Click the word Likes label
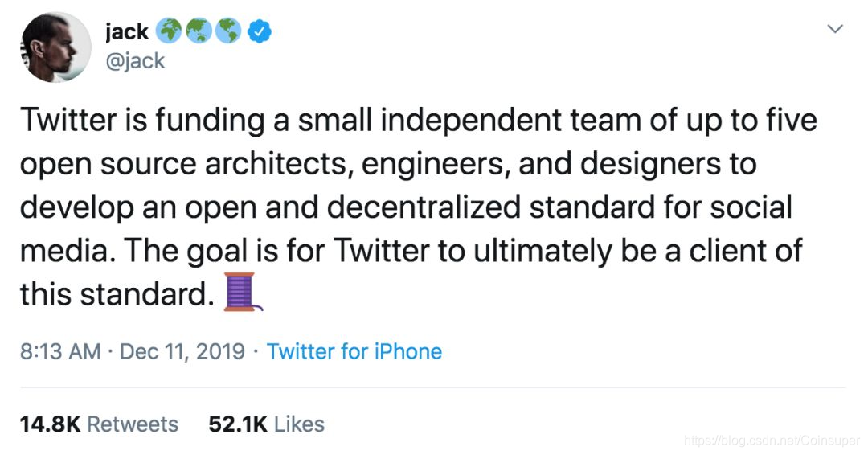Screen dimensions: 868x455 click(300, 424)
